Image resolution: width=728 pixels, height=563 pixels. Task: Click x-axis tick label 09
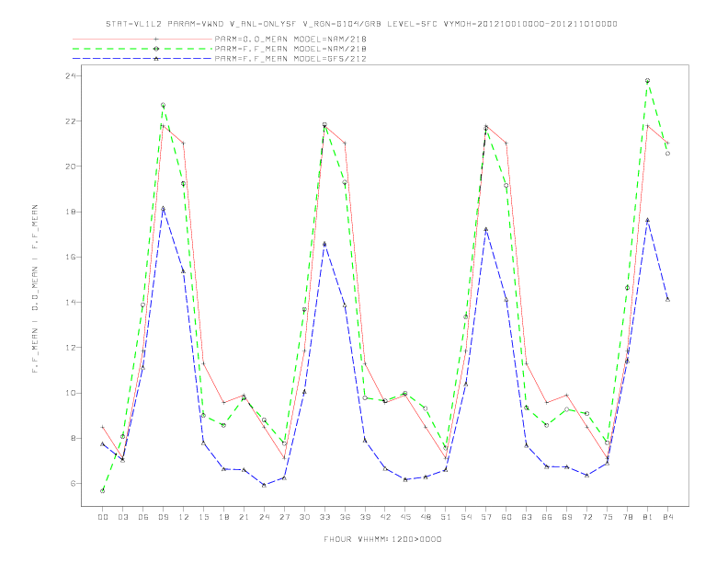tap(163, 517)
